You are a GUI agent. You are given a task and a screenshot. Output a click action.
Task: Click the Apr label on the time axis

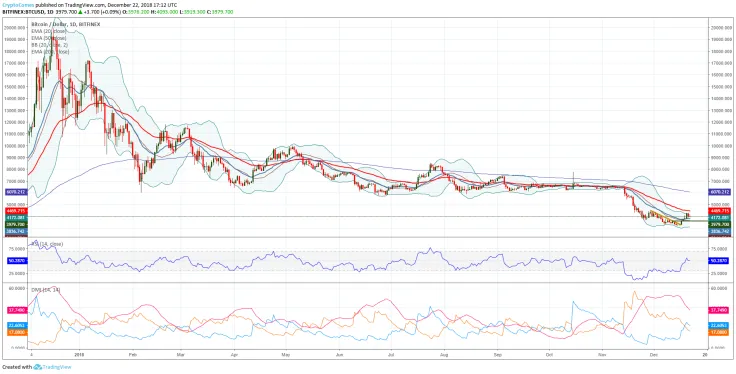(x=234, y=356)
